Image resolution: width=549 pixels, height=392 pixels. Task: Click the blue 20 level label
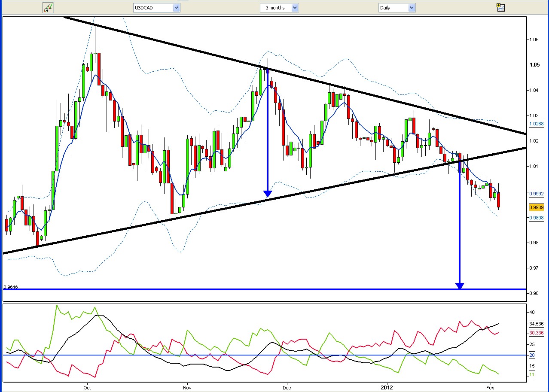532,355
